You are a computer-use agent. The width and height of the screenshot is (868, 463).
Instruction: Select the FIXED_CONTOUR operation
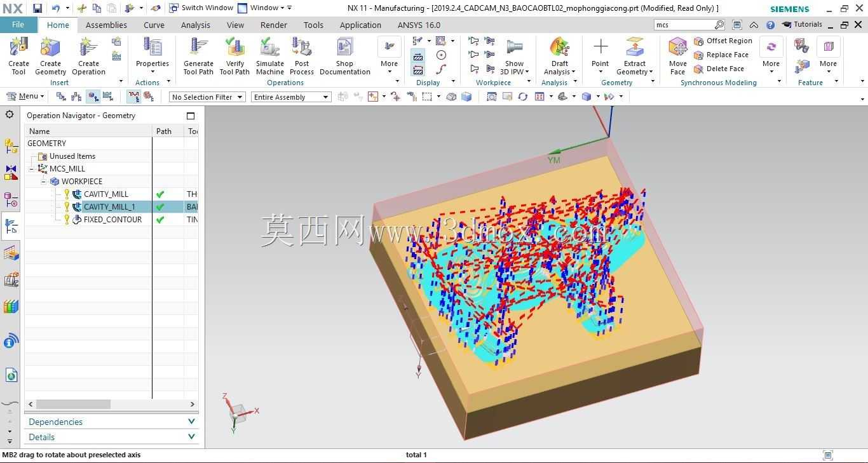point(112,220)
